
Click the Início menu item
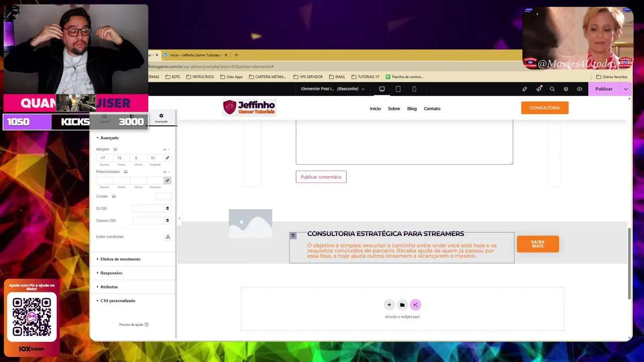click(x=375, y=109)
